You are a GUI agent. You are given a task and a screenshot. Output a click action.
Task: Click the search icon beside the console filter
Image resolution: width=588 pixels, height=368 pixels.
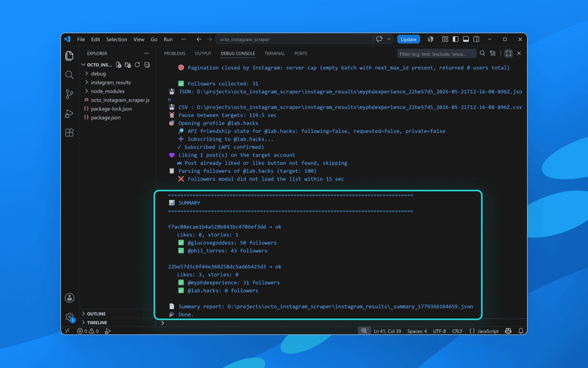coord(482,53)
